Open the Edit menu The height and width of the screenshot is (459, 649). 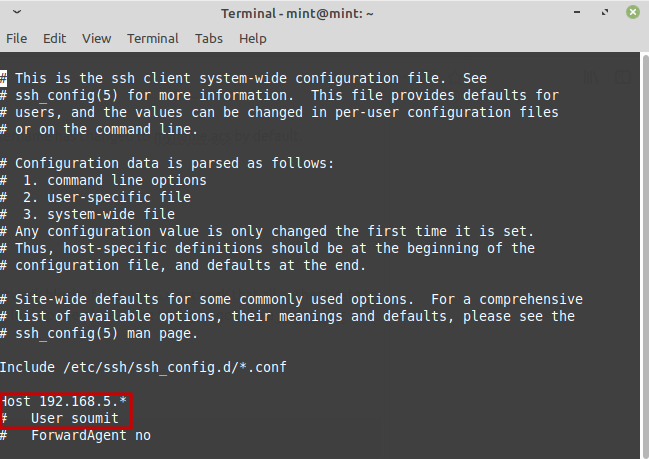[54, 38]
